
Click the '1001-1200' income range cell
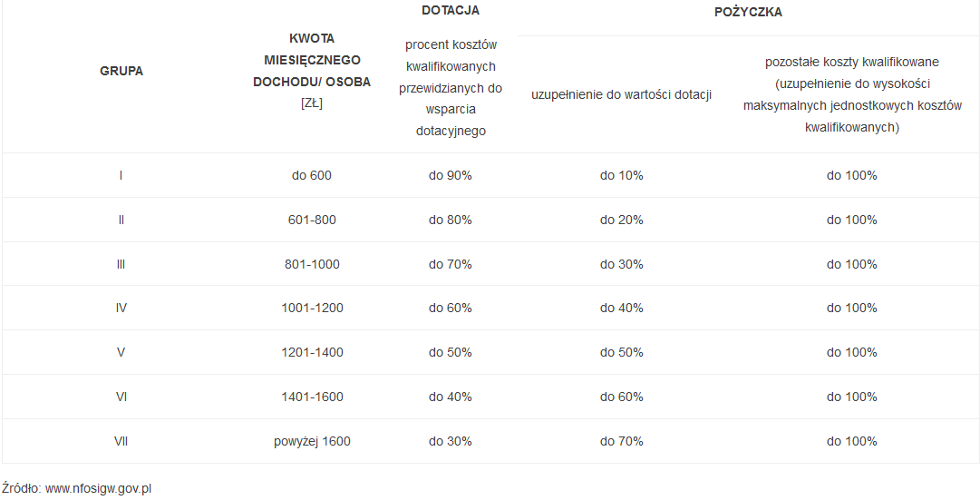click(x=311, y=309)
